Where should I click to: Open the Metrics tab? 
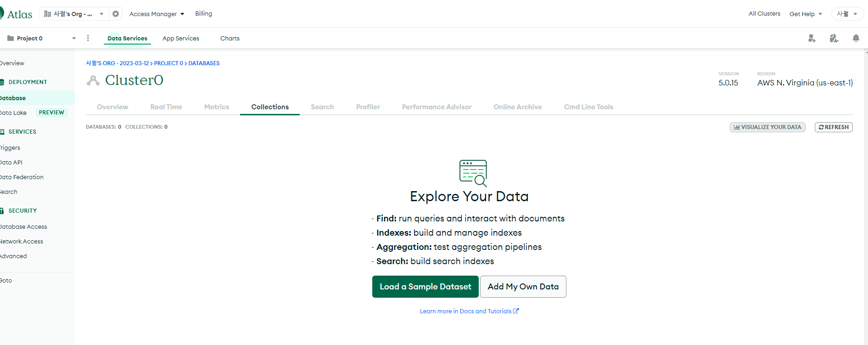[x=217, y=107]
